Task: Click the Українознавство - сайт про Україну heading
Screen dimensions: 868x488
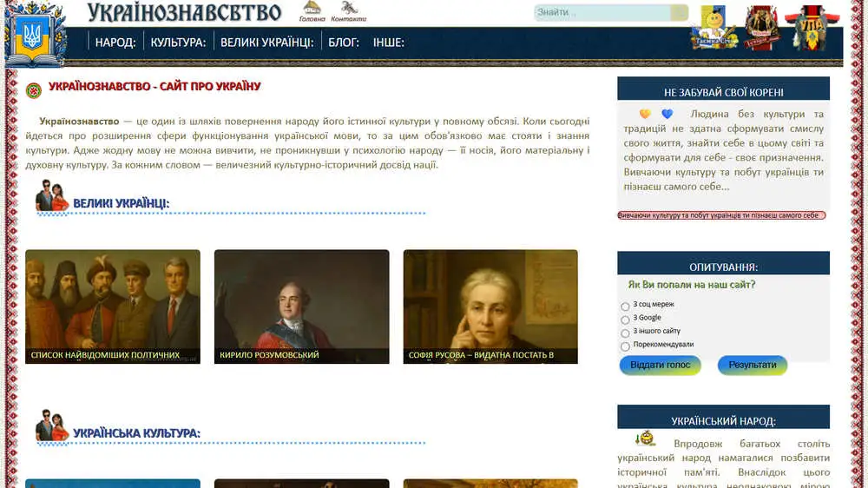Action: click(155, 87)
